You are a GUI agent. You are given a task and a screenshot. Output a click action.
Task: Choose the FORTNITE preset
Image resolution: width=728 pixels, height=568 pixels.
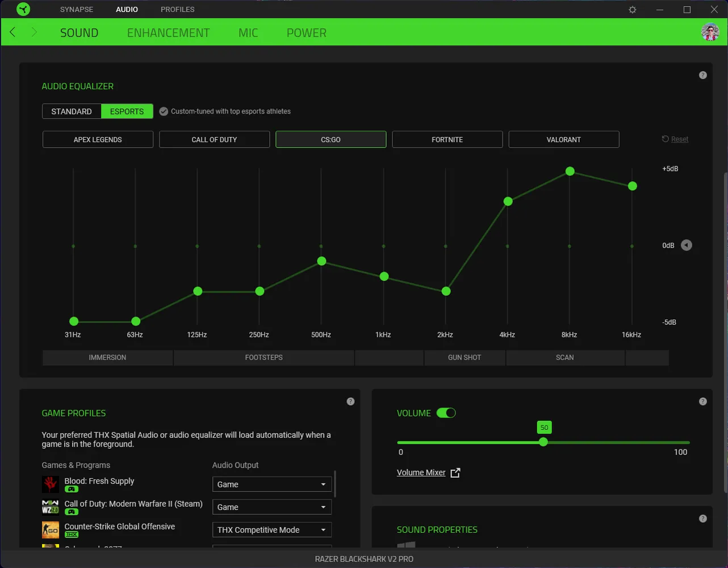(447, 139)
